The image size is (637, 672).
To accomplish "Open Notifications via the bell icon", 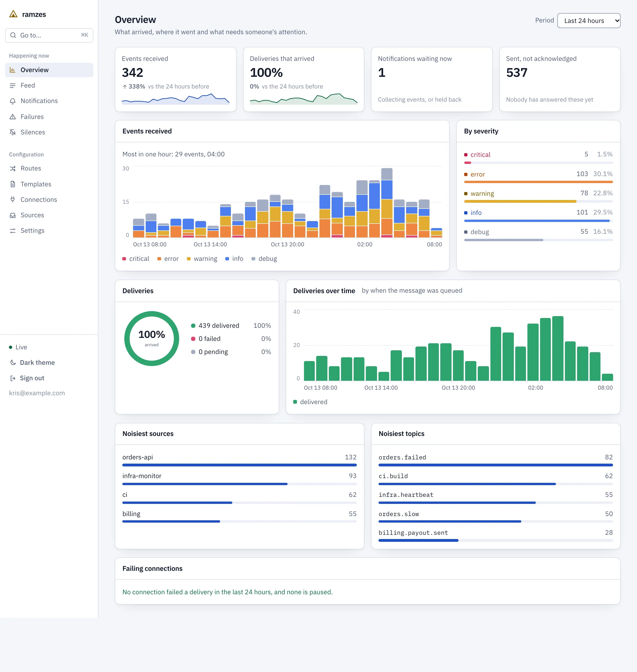I will coord(13,101).
